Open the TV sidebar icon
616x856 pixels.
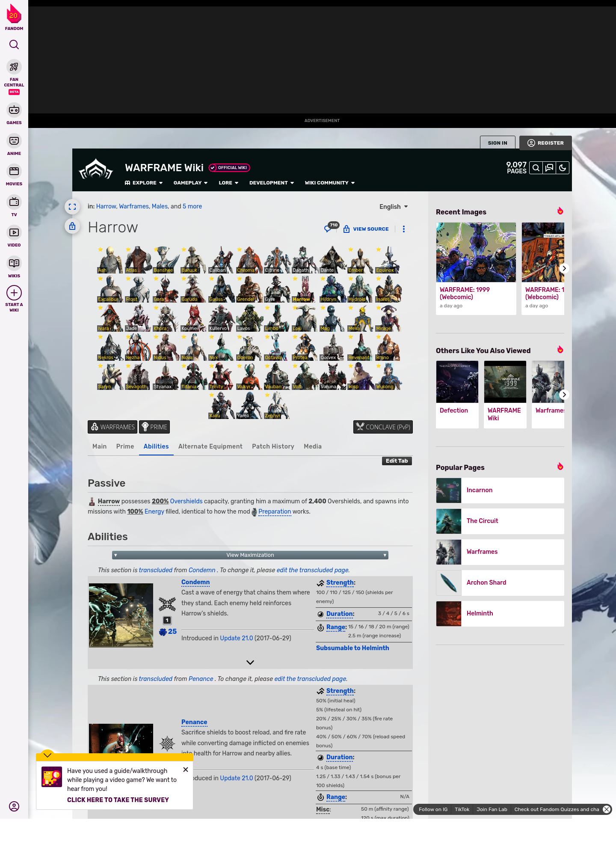(14, 202)
